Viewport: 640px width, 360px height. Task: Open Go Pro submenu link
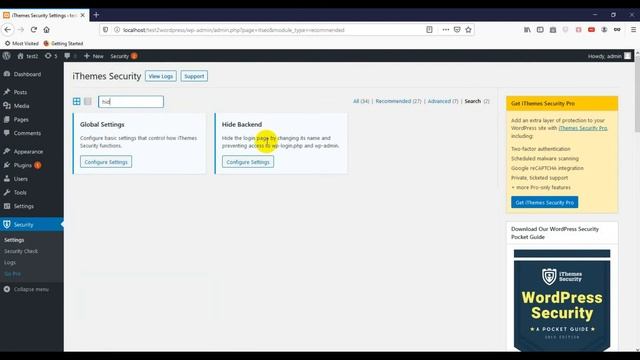click(12, 273)
